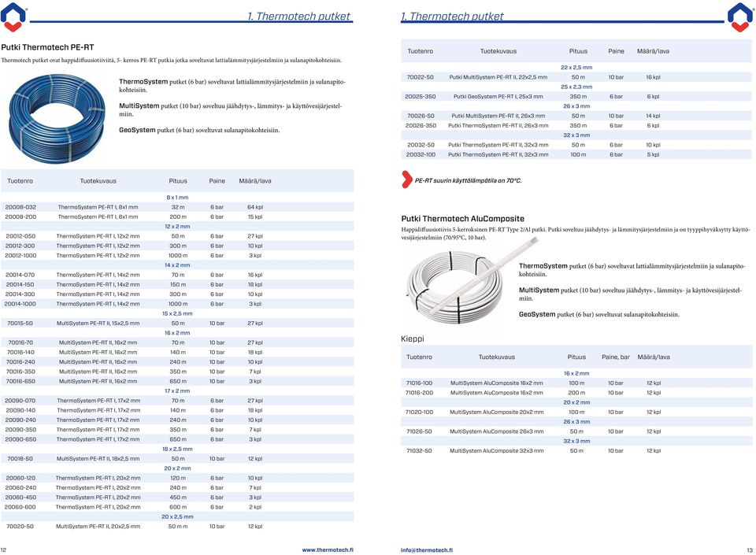
Task: Click the 22 x 2,5 mm size header
Action: pyautogui.click(x=576, y=68)
